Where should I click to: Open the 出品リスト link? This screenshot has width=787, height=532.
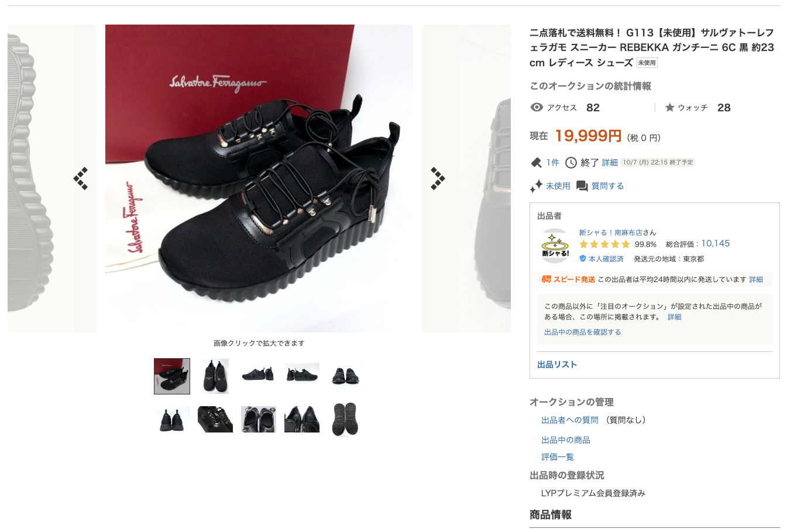tap(557, 364)
